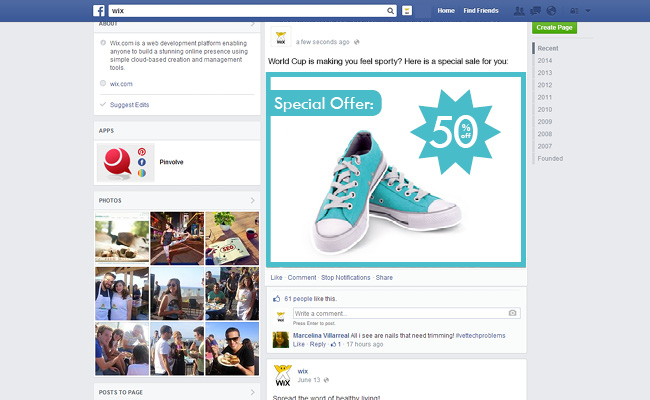Open the Special Offer shoes image
Screen dimensions: 650x400
(396, 170)
